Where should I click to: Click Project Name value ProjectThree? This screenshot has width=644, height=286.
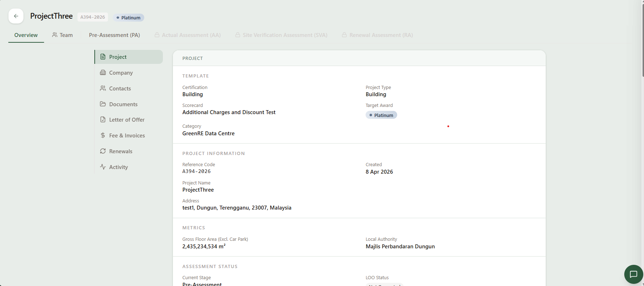point(198,190)
